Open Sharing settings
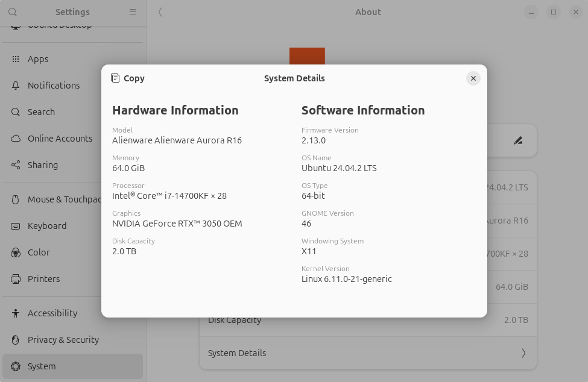This screenshot has width=588, height=382. tap(73, 165)
